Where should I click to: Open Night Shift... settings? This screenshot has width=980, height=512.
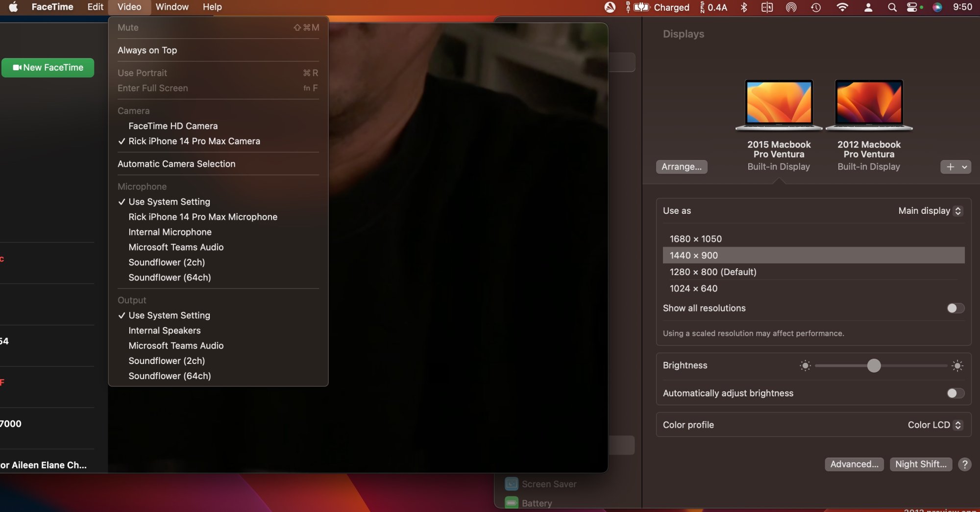pos(921,464)
